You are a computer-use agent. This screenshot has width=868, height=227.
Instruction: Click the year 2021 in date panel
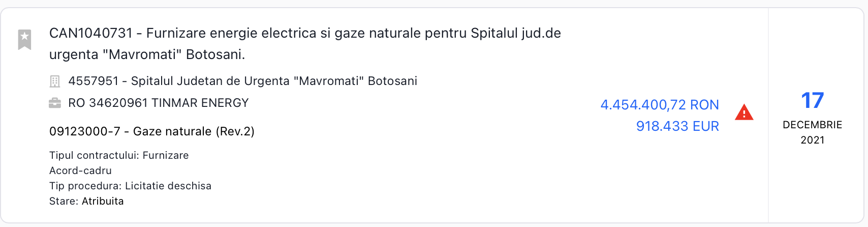812,140
